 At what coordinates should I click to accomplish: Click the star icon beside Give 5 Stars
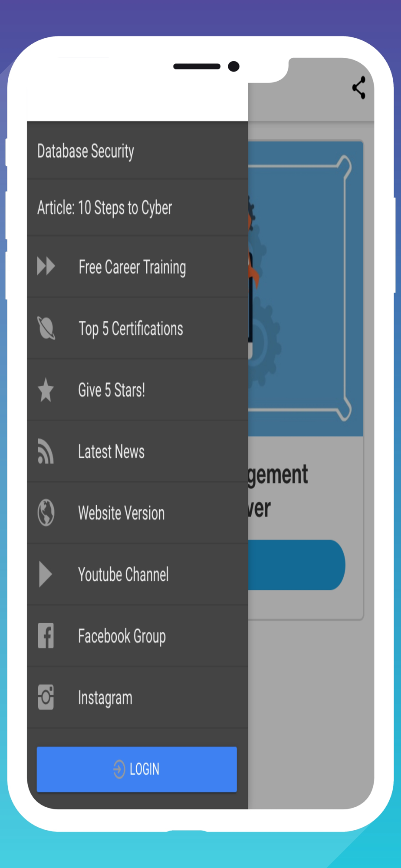46,389
